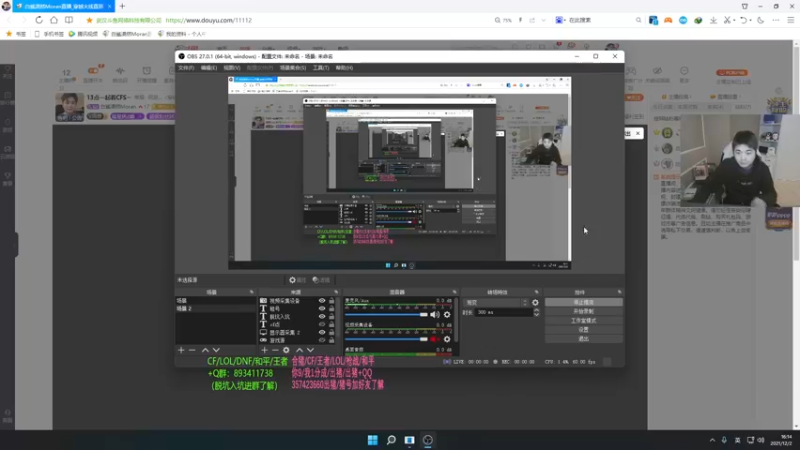This screenshot has height=450, width=800.
Task: Open OBS 工具(T) menu
Action: coord(321,68)
